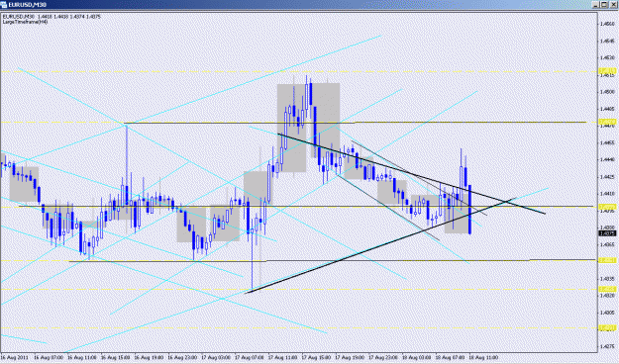Select the LargeTimeframe(H4) indicator label
619x364 pixels.
click(x=26, y=22)
